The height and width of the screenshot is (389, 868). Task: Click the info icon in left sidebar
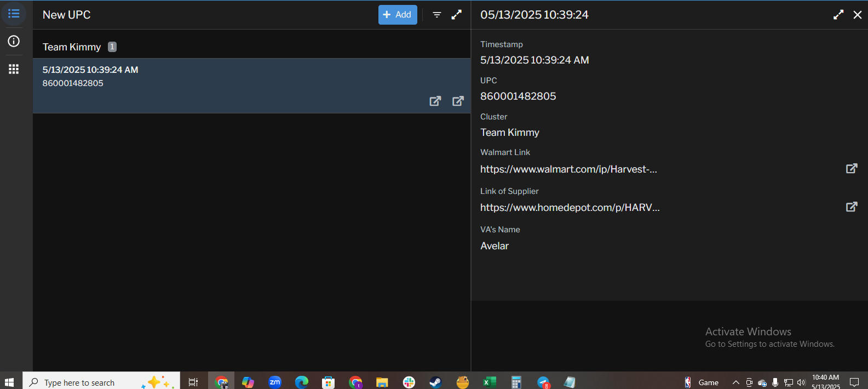coord(14,41)
